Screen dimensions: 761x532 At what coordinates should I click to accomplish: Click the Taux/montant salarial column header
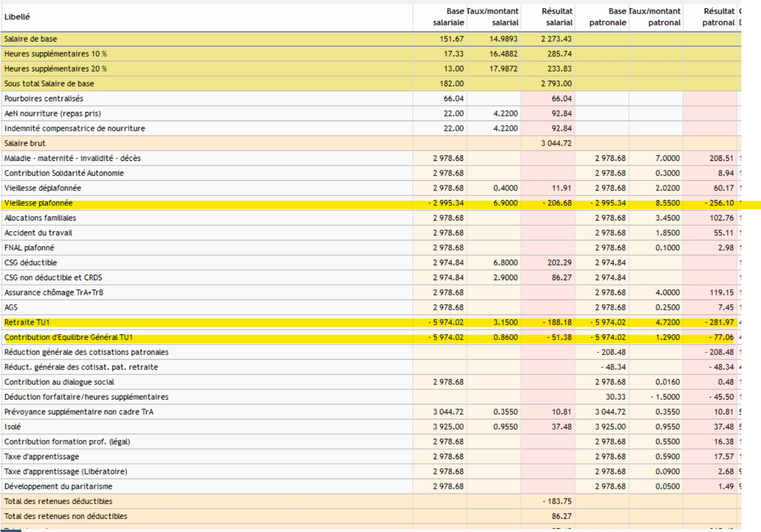[x=493, y=17]
